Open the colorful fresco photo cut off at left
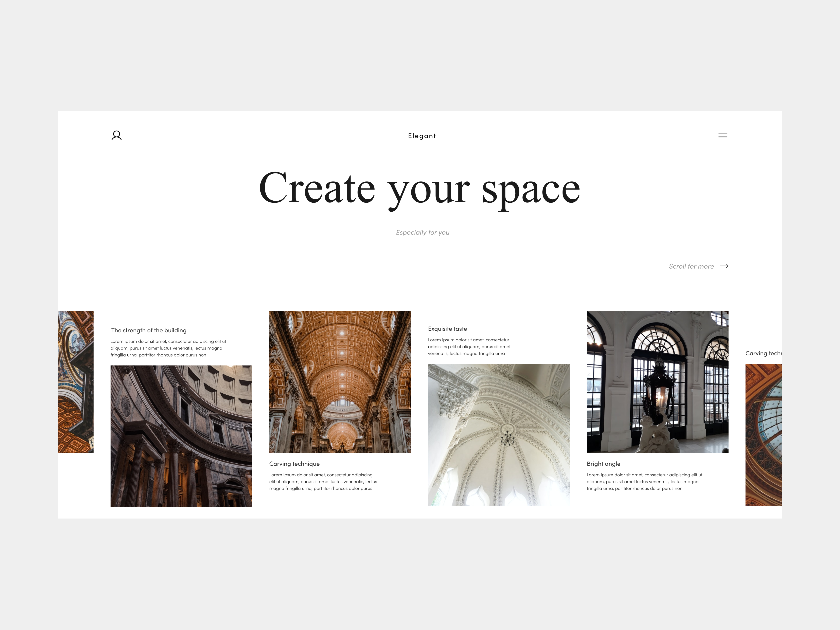Image resolution: width=840 pixels, height=630 pixels. point(76,382)
